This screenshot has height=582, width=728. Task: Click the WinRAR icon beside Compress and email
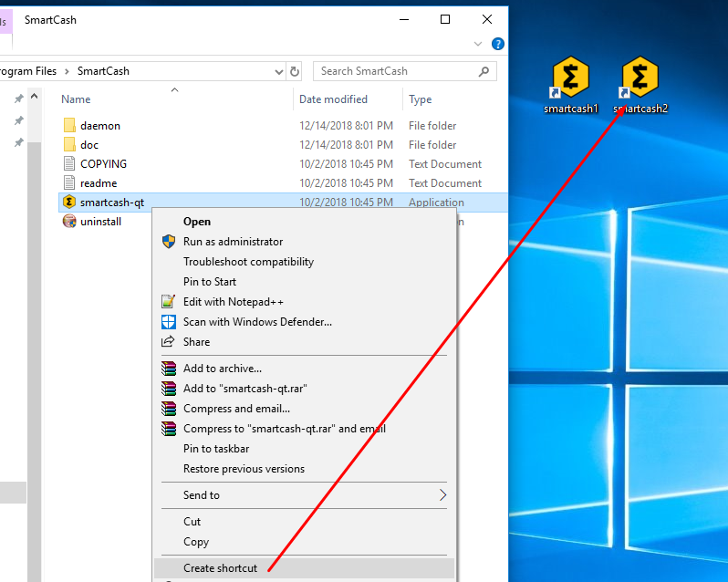(169, 409)
